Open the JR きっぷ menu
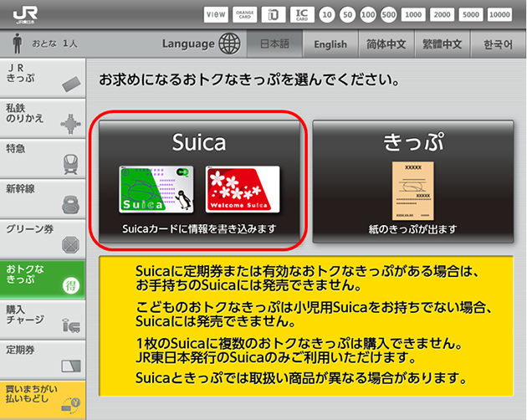Screen dimensions: 527x420 tap(43, 78)
